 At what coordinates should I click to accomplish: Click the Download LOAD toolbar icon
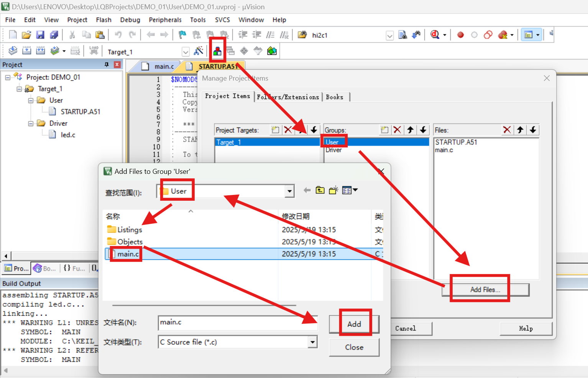(x=94, y=51)
